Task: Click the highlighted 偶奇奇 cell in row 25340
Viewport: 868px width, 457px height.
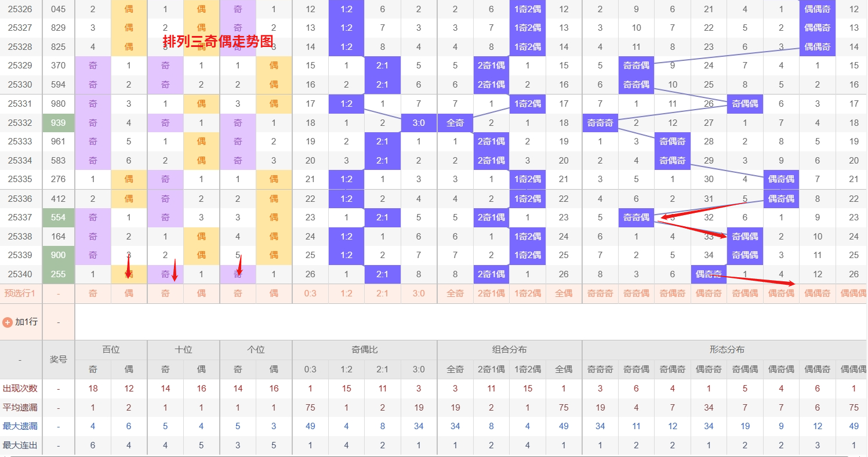Action: [709, 274]
